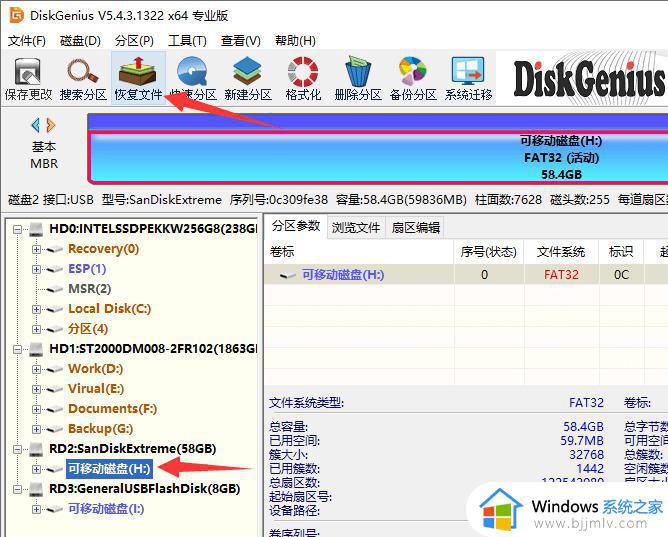Click the HD0 INTELSSDPEKKW256G8 disk drive icon
This screenshot has height=537, width=668.
pos(37,230)
